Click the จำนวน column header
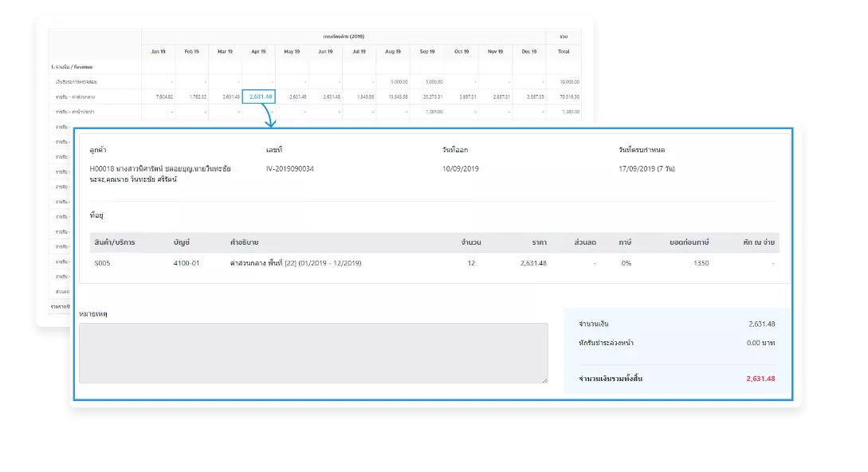Image resolution: width=868 pixels, height=472 pixels. [x=471, y=242]
